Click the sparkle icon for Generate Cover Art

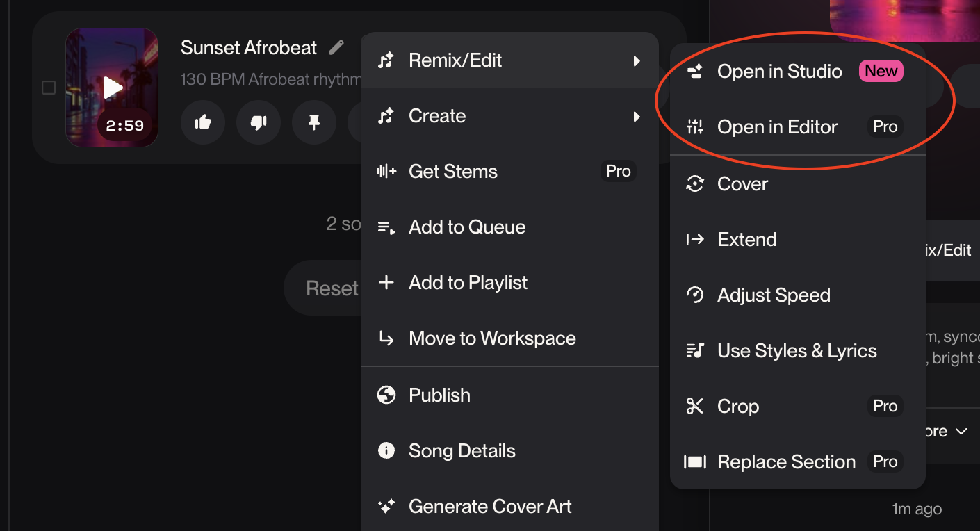[x=386, y=506]
